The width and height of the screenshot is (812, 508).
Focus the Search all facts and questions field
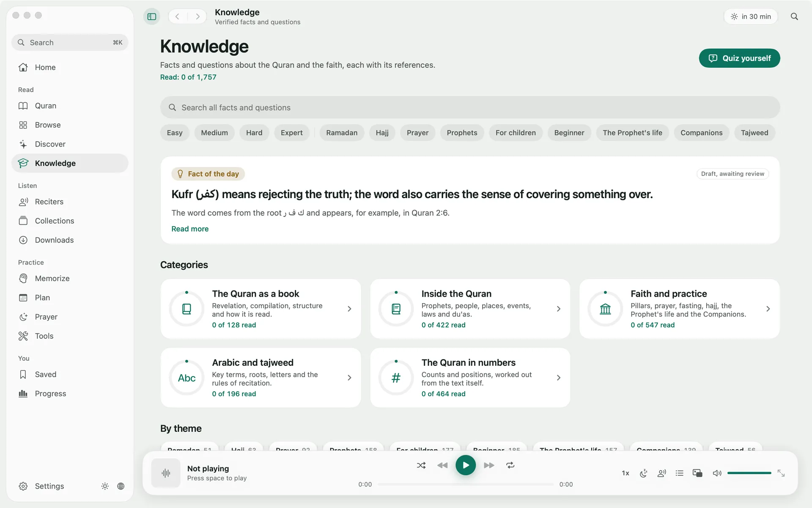click(x=470, y=108)
